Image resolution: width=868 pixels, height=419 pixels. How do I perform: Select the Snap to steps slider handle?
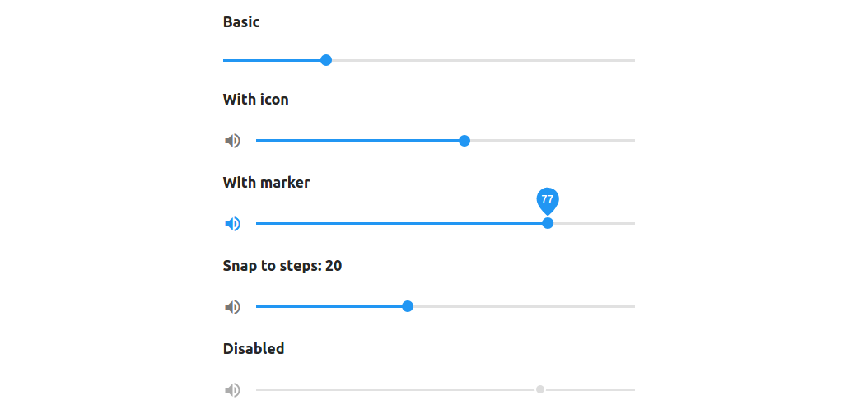[x=408, y=306]
